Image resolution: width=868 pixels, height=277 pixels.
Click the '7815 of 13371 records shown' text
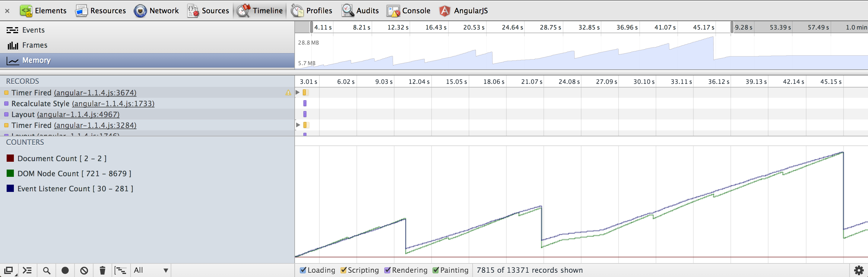pyautogui.click(x=529, y=270)
